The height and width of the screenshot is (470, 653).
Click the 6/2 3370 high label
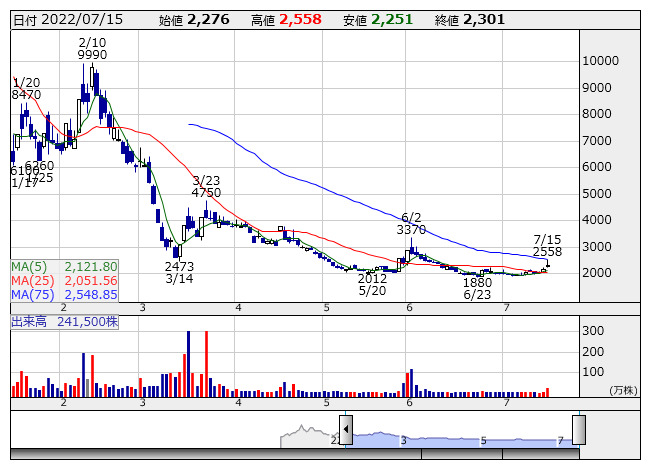[411, 223]
